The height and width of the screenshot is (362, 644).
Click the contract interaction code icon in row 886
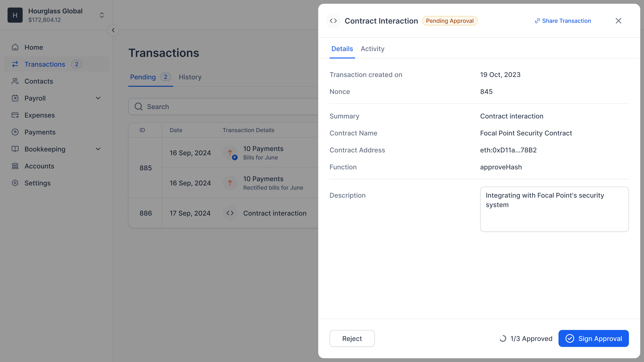[230, 213]
